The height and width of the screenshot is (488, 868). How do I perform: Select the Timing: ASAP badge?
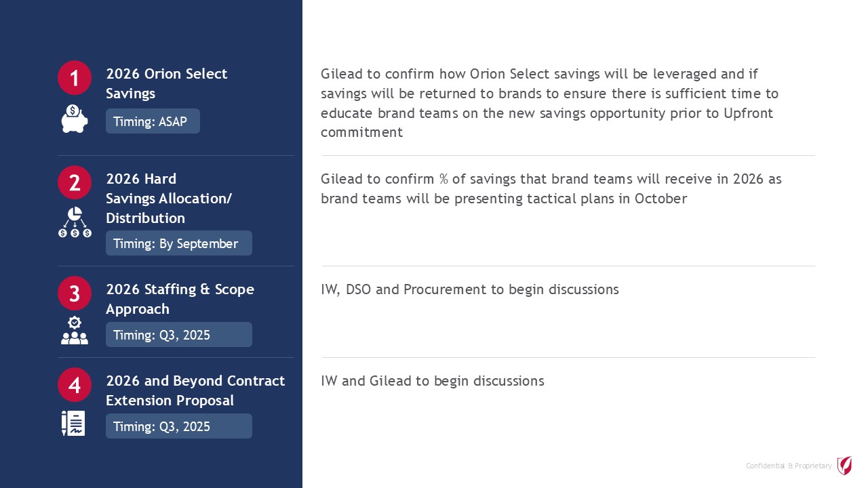(153, 121)
